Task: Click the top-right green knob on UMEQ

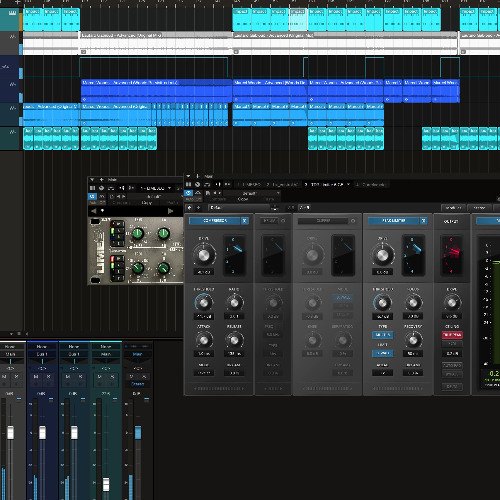Action: [x=163, y=234]
